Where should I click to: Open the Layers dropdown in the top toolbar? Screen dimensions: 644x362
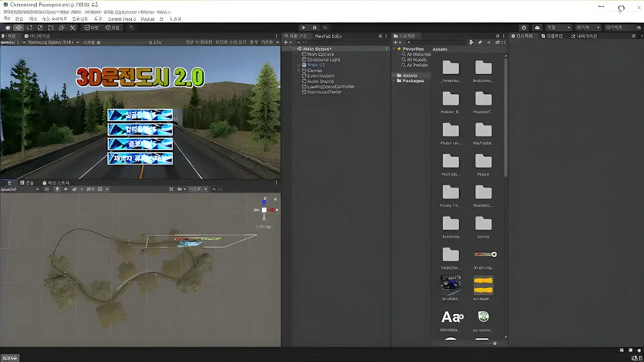tap(588, 27)
